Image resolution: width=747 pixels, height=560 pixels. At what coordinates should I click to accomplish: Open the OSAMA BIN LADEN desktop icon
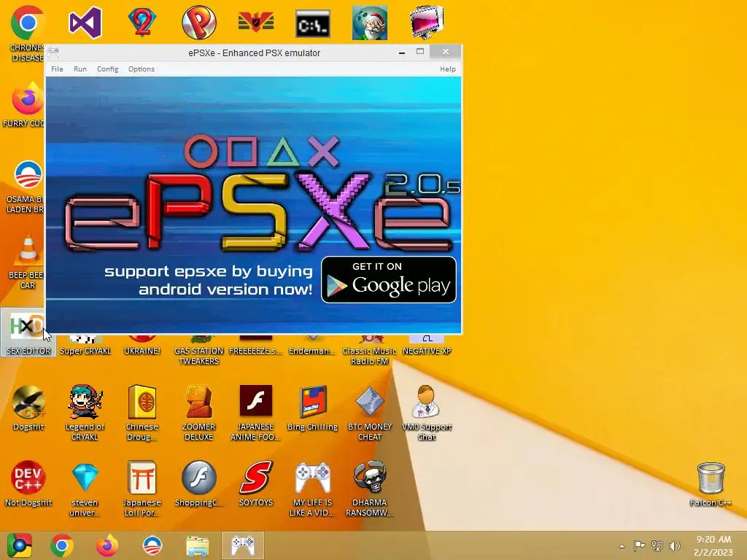pyautogui.click(x=27, y=175)
